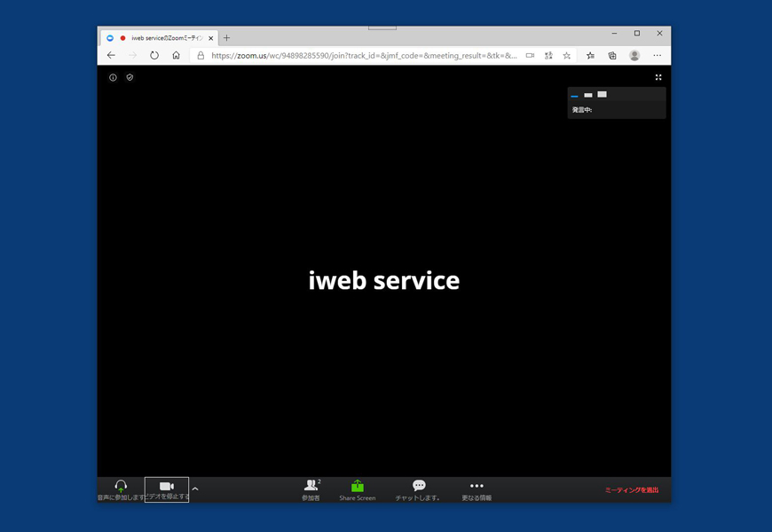Enter full screen mode in Zoom
772x532 pixels.
pyautogui.click(x=658, y=77)
